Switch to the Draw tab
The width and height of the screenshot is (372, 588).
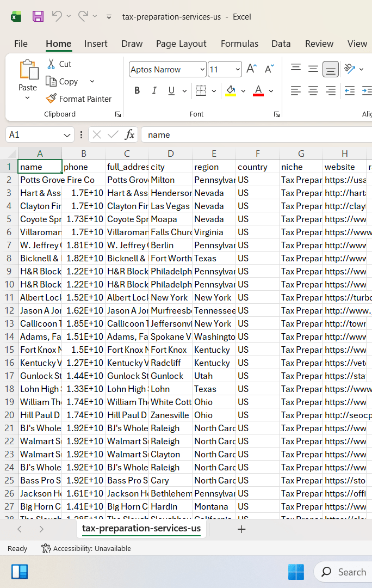coord(132,44)
